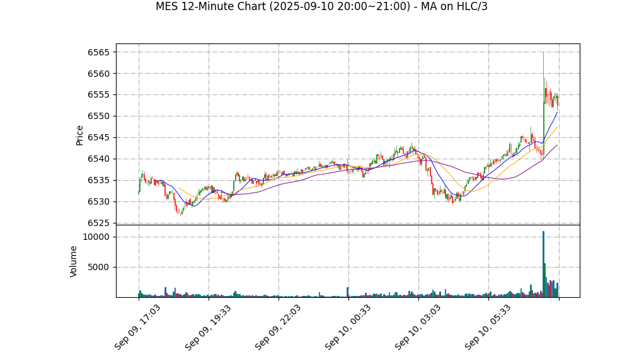Click the 6565 price axis label
The image size is (644, 362).
[x=98, y=52]
